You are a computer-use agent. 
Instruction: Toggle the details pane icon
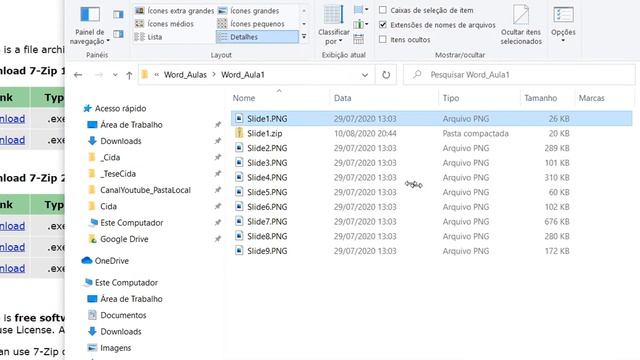coord(118,33)
